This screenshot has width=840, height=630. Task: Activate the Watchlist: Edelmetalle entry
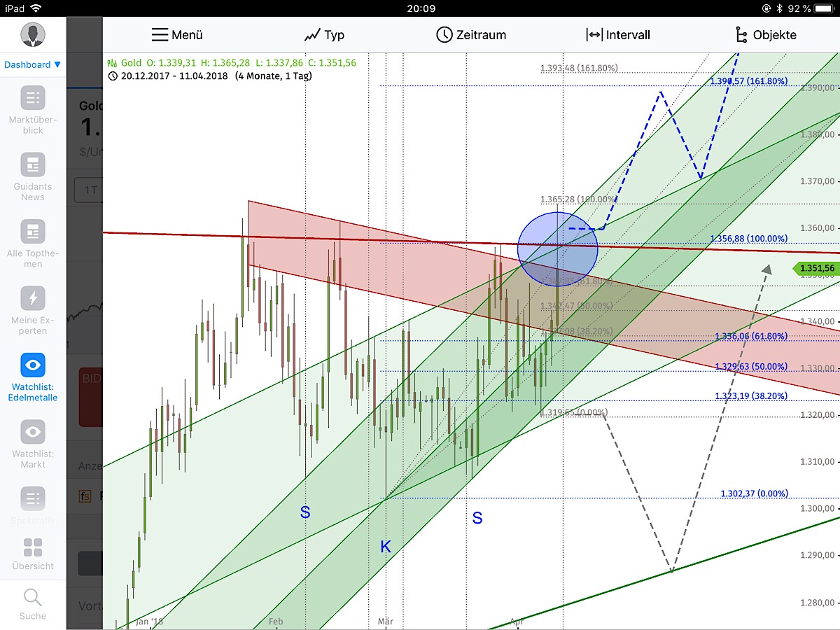32,365
